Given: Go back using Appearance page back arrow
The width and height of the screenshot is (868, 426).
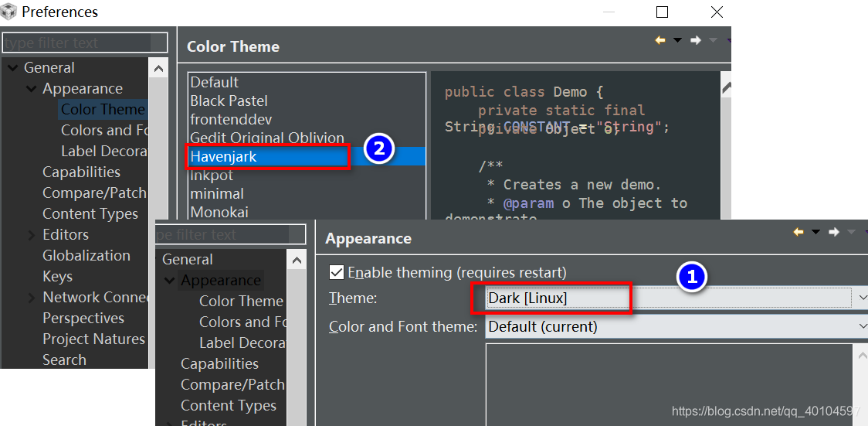Looking at the screenshot, I should point(798,232).
